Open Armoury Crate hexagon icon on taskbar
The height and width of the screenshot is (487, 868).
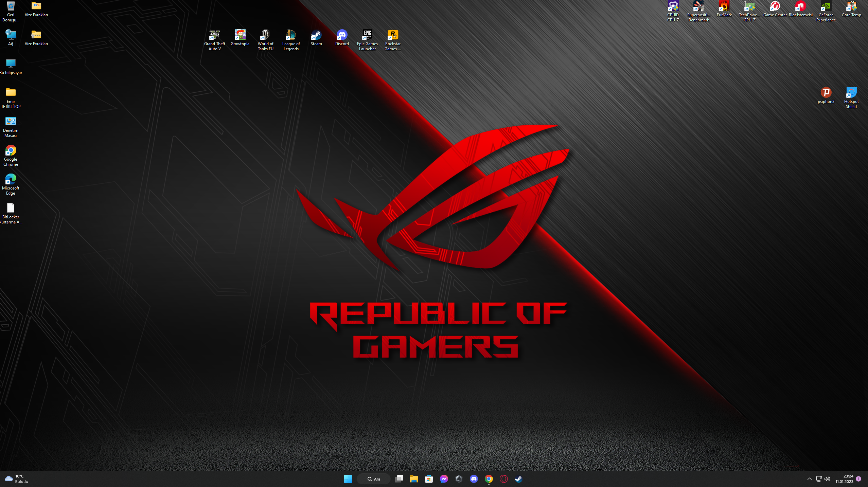pyautogui.click(x=459, y=479)
